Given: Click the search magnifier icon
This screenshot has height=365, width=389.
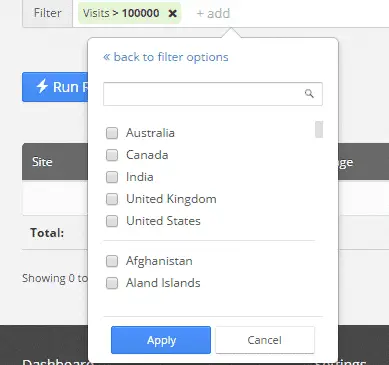Looking at the screenshot, I should click(x=309, y=94).
